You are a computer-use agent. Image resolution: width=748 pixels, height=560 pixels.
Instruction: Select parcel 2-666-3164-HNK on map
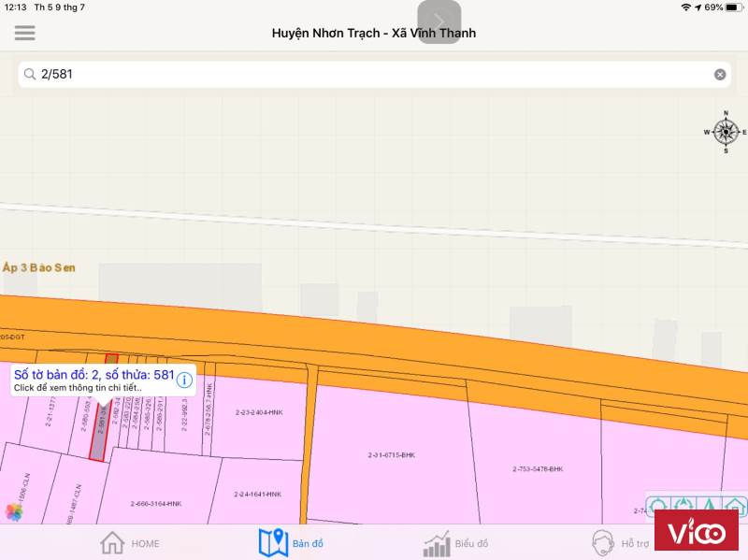[x=156, y=503]
